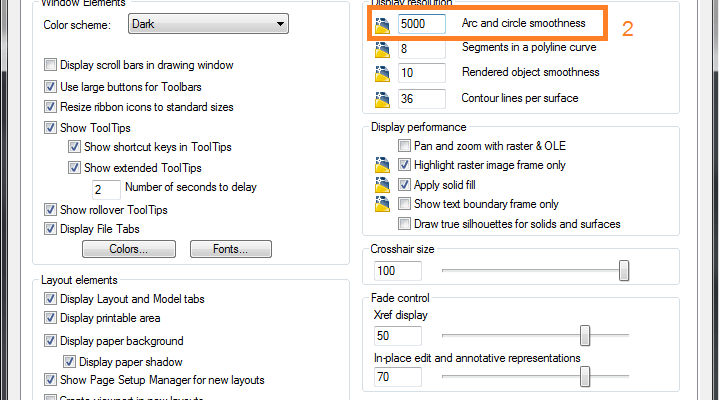Image resolution: width=719 pixels, height=400 pixels.
Task: Click drawing-file icon beside Apply solid fill
Action: coord(382,185)
